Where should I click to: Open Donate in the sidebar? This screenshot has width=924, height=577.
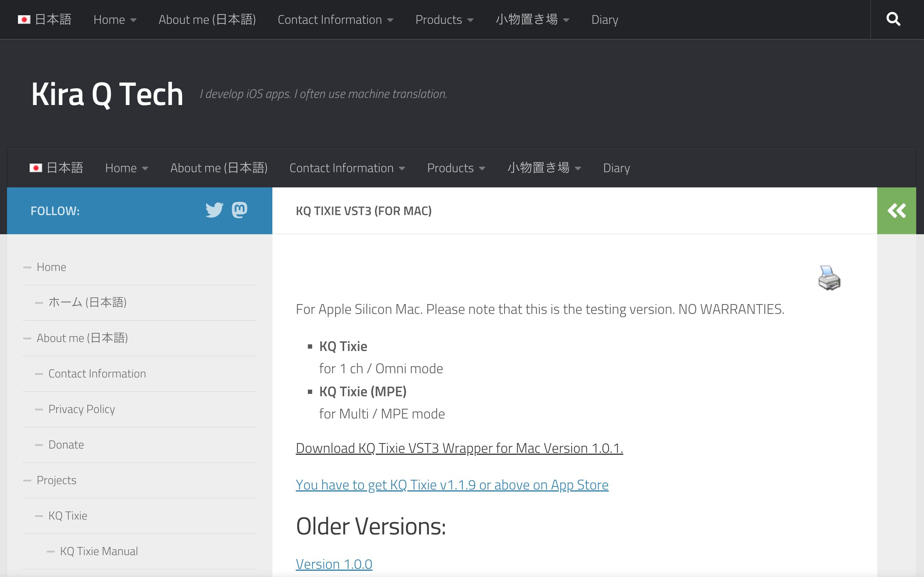tap(66, 445)
